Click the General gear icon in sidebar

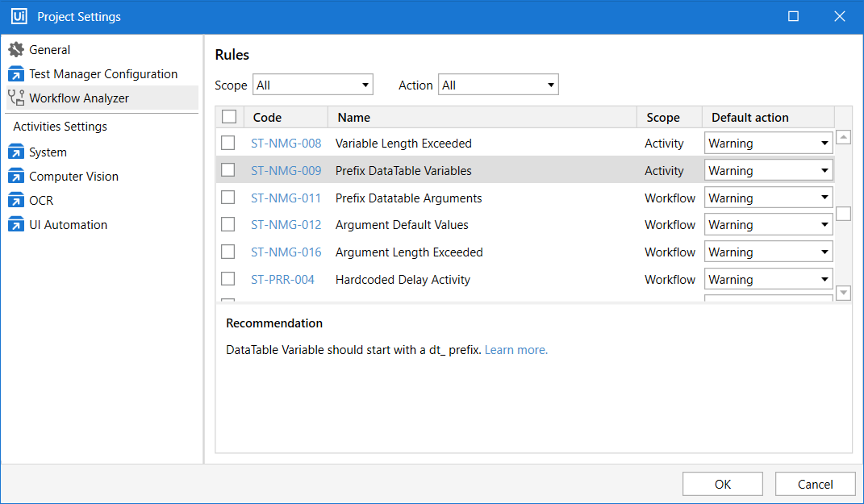tap(16, 50)
